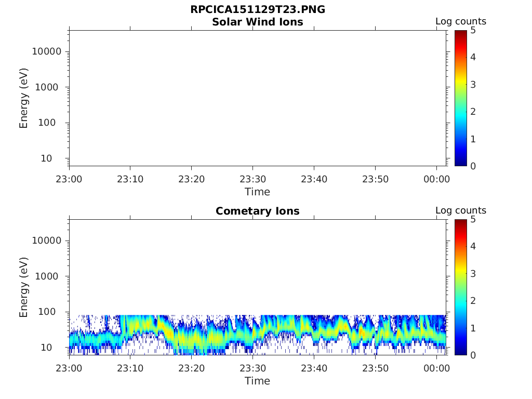Click 00:00 tick on Solar Wind time axis

[x=436, y=179]
